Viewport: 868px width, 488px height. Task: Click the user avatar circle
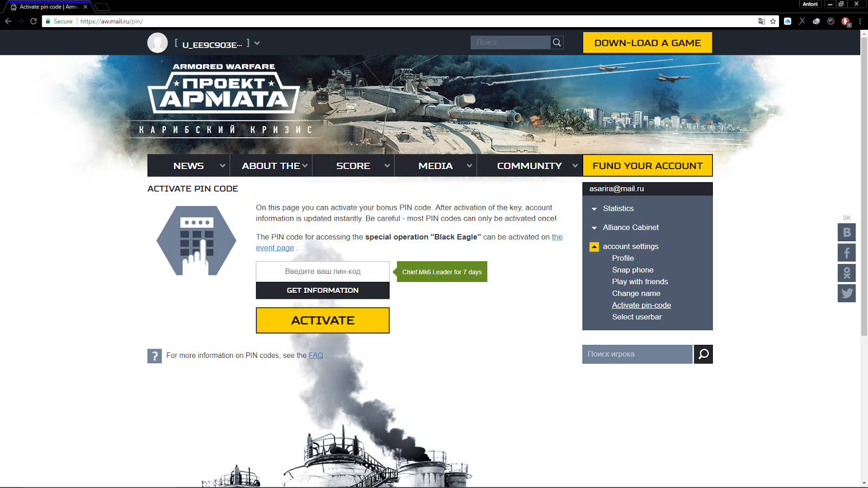tap(157, 43)
